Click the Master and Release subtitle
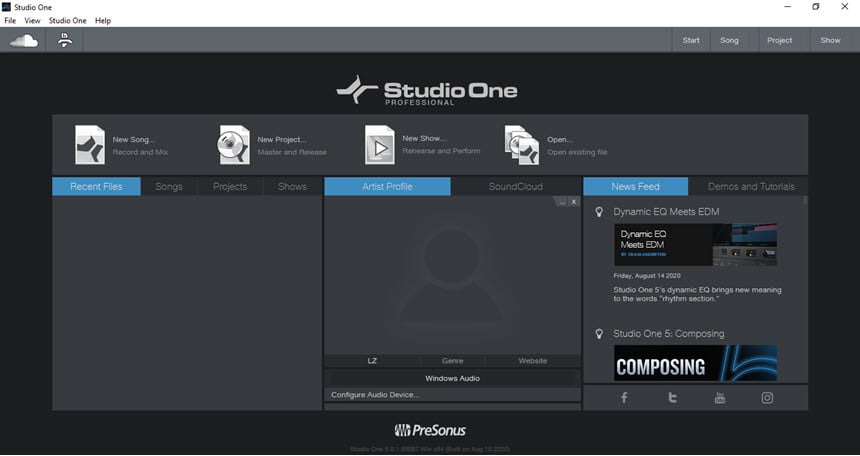 click(292, 152)
